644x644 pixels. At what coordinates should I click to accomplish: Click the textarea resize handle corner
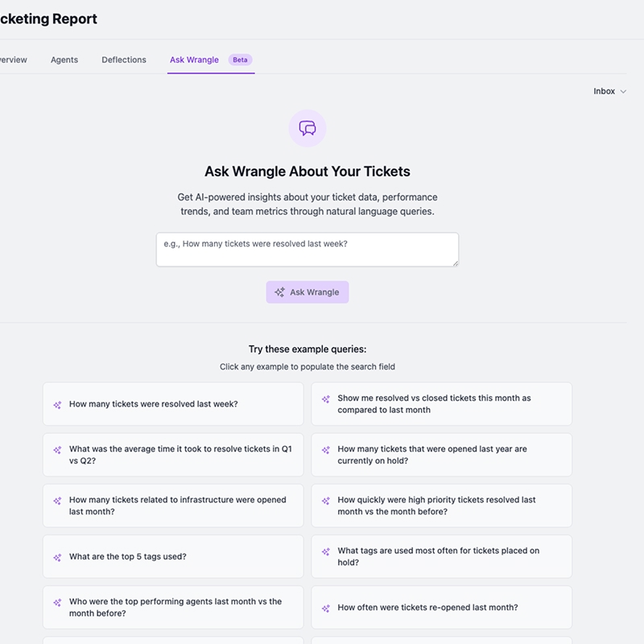(455, 262)
